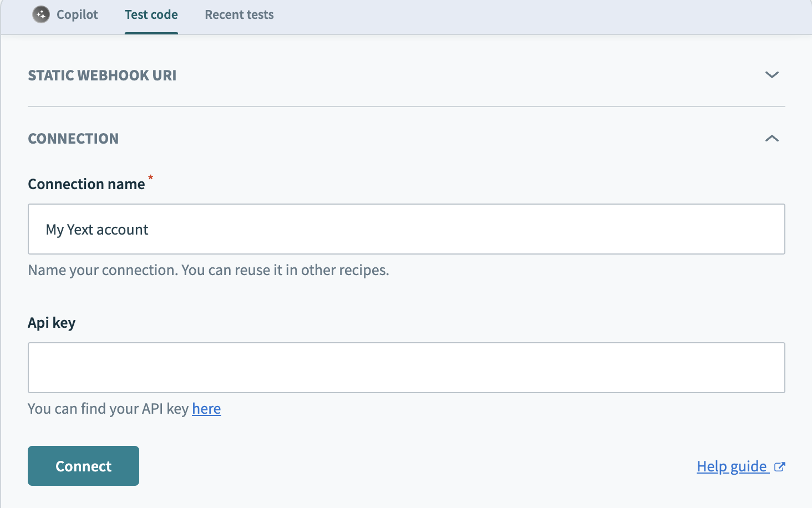Viewport: 812px width, 508px height.
Task: Click the 'You can find your API key' text
Action: pyautogui.click(x=108, y=409)
